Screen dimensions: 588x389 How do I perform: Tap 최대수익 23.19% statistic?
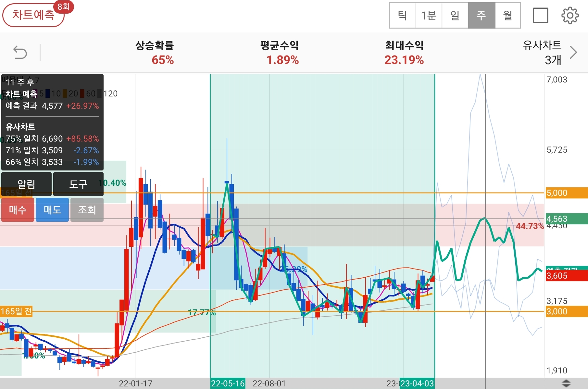coord(404,53)
